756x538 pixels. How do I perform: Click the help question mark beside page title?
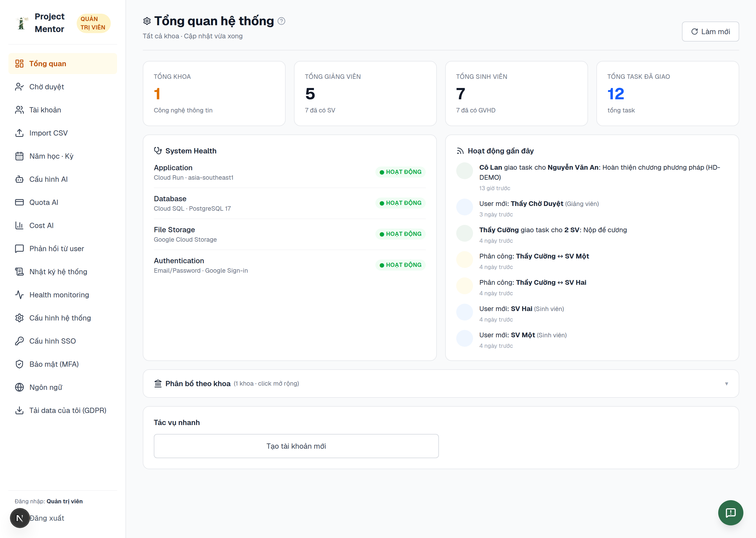pyautogui.click(x=281, y=21)
